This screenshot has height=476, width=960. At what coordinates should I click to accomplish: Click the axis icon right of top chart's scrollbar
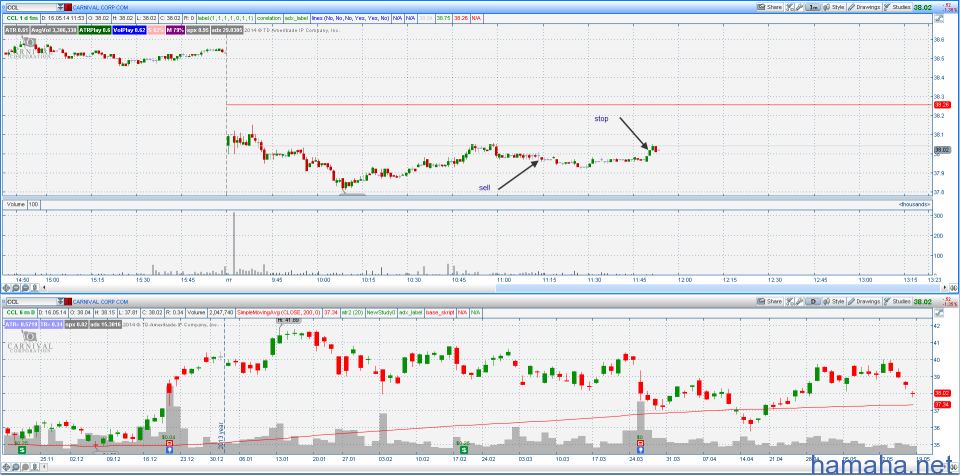pyautogui.click(x=953, y=287)
